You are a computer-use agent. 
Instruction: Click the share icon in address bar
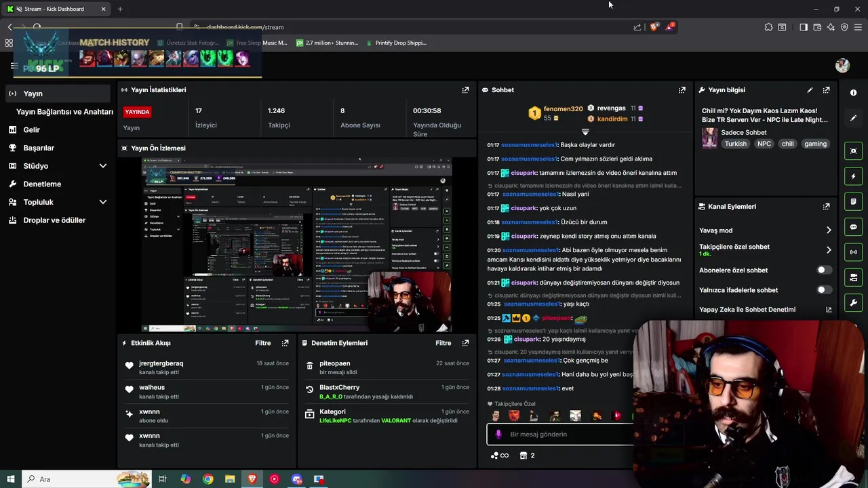coord(637,27)
